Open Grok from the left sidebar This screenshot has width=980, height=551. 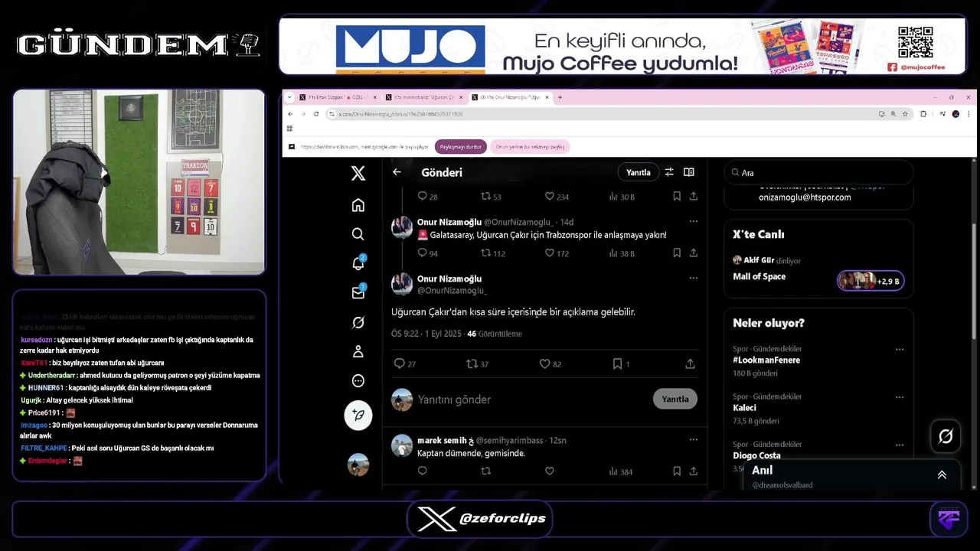click(358, 322)
